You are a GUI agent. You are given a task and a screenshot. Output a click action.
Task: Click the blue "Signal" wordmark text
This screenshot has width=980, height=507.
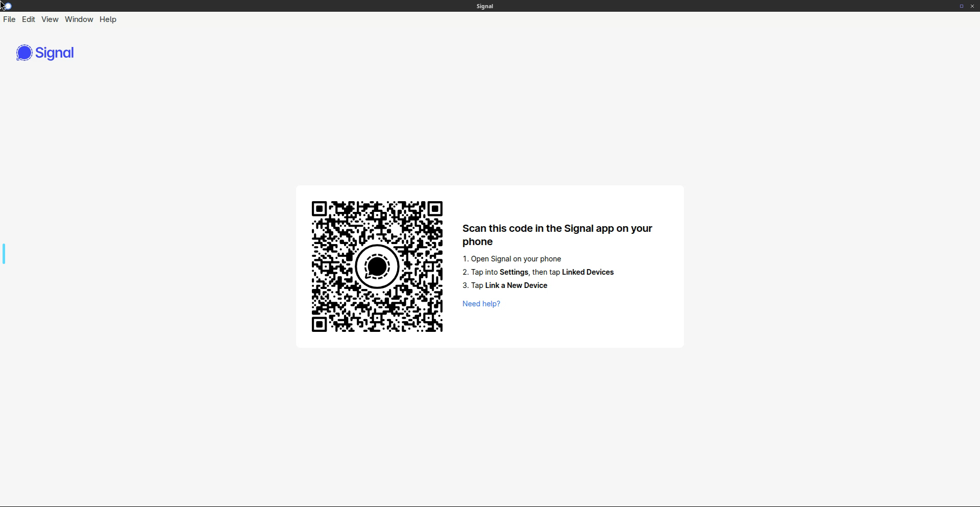pos(55,53)
